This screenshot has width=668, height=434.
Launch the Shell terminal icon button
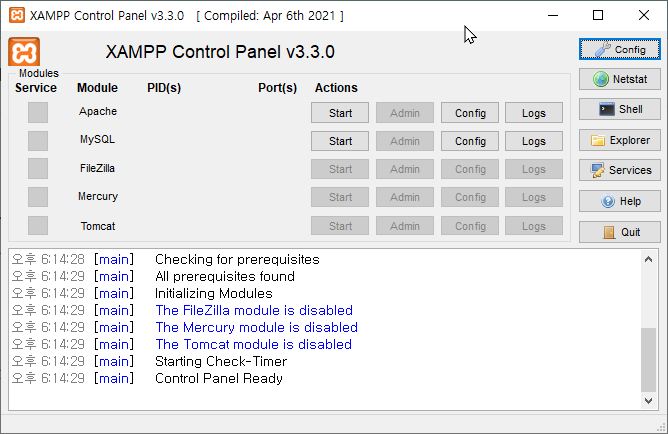pos(619,109)
